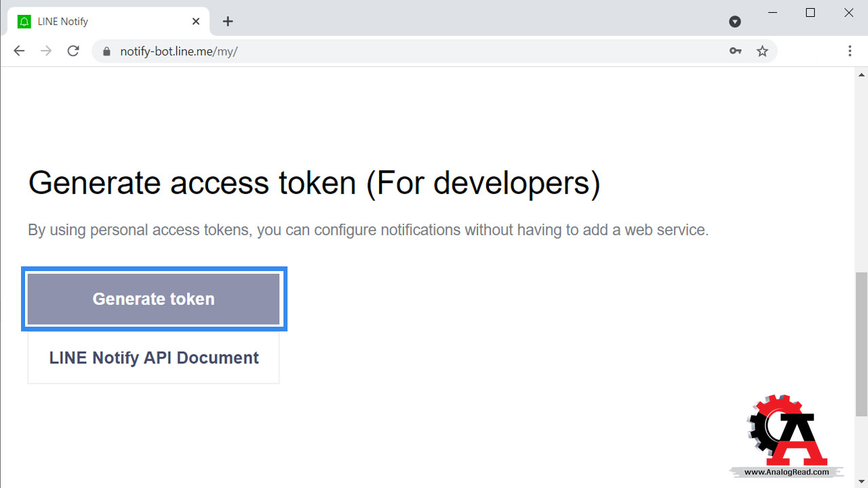Image resolution: width=868 pixels, height=488 pixels.
Task: Click the AnalogRead logo watermark
Action: point(787,436)
